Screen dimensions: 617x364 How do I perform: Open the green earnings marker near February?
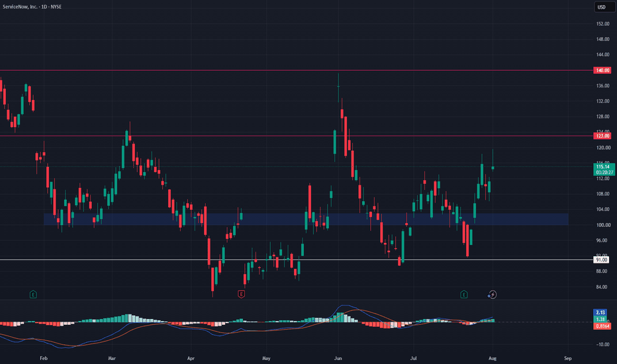[33, 295]
